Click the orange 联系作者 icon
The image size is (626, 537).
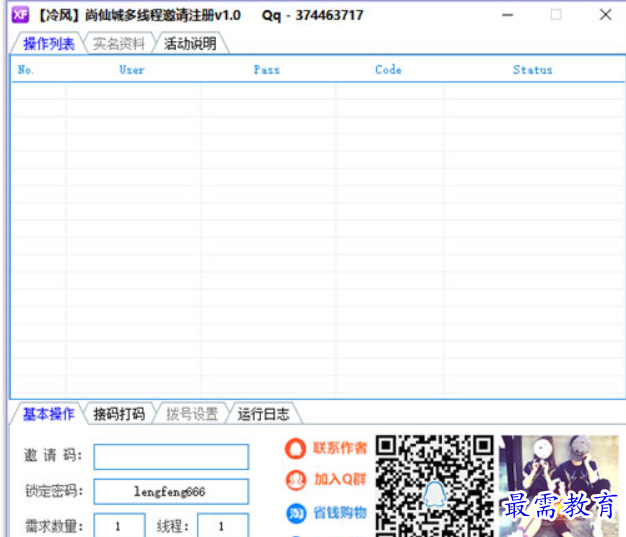click(x=296, y=449)
